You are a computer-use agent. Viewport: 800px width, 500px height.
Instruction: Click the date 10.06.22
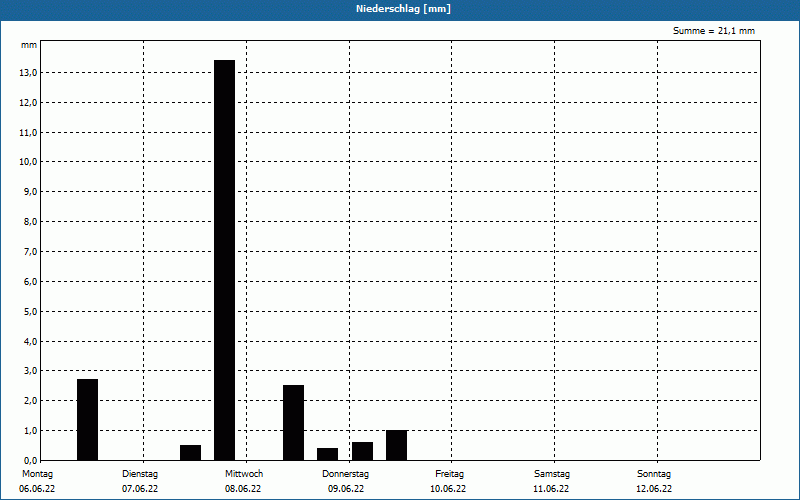(x=448, y=489)
